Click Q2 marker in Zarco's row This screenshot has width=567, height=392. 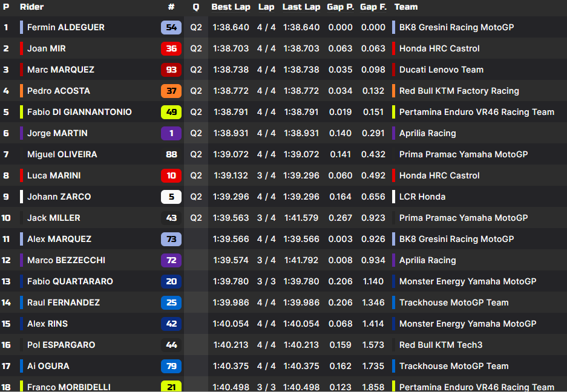[196, 197]
